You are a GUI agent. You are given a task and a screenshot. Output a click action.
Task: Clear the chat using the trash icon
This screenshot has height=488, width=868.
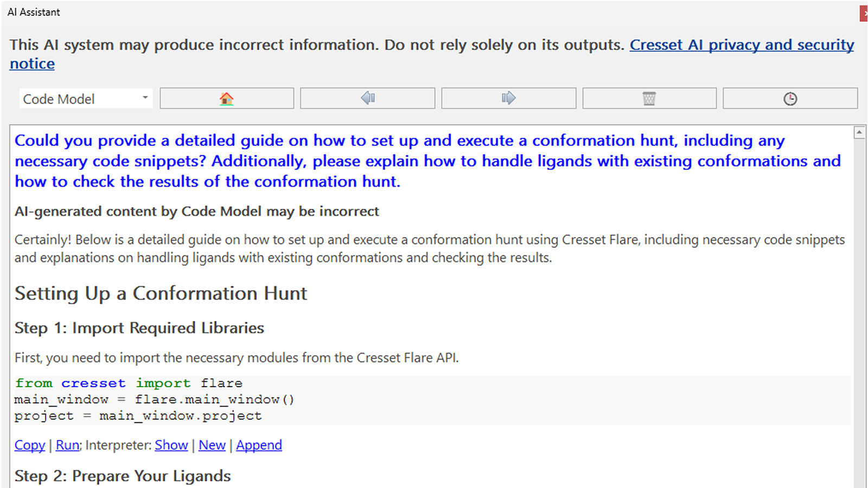[649, 99]
